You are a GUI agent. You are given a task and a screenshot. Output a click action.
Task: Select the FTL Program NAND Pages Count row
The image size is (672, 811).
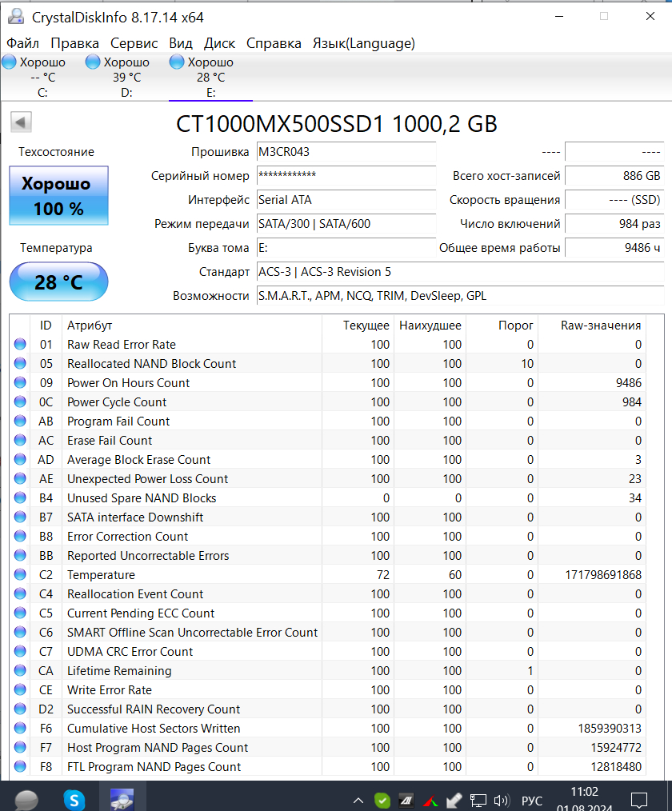point(327,766)
